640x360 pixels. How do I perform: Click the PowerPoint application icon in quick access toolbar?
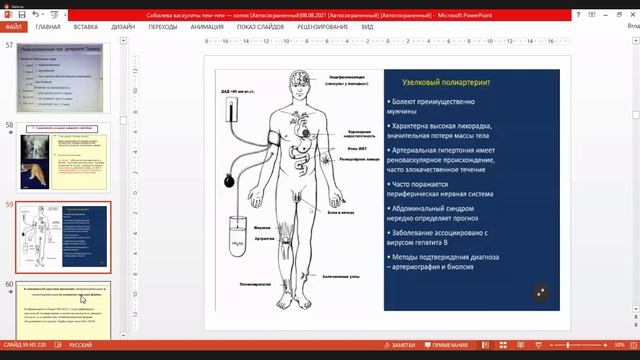point(8,15)
